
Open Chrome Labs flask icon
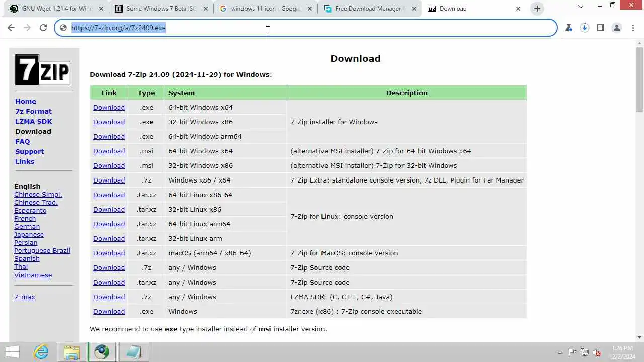(x=569, y=28)
